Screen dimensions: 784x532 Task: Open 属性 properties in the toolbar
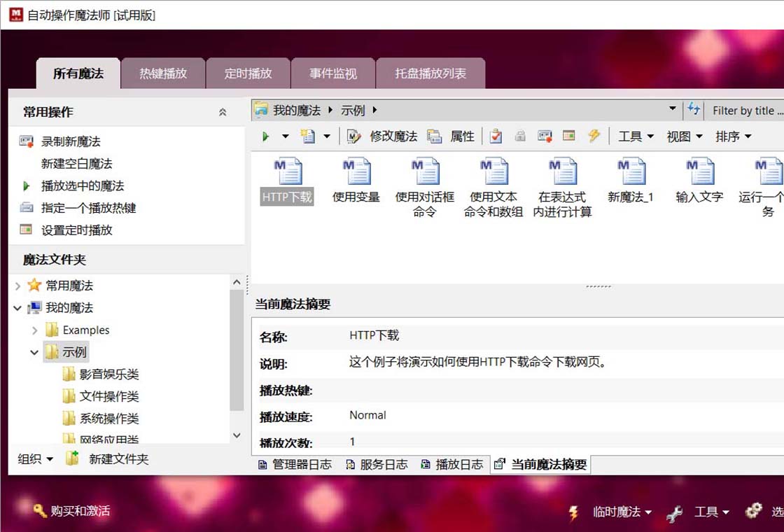pos(450,136)
